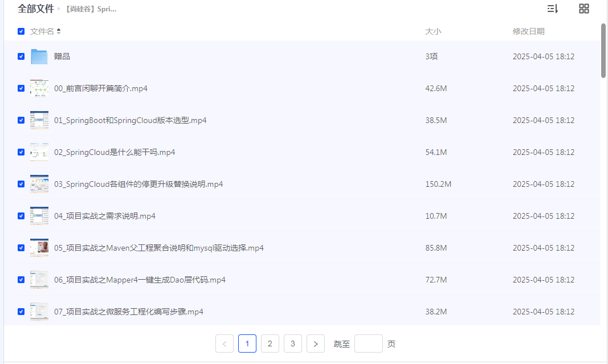Click the video thumbnail of 00_前言闲聊开篇简介.mp4
608x364 pixels.
[x=38, y=88]
